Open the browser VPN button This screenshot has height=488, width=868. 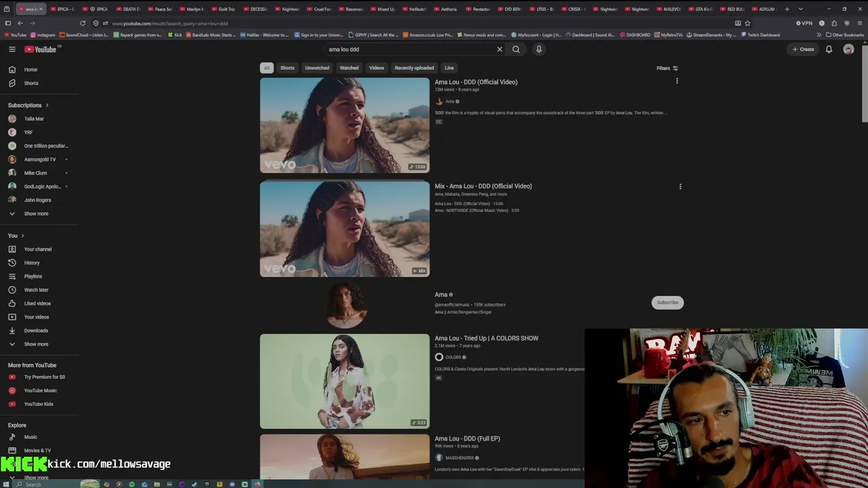tap(804, 23)
